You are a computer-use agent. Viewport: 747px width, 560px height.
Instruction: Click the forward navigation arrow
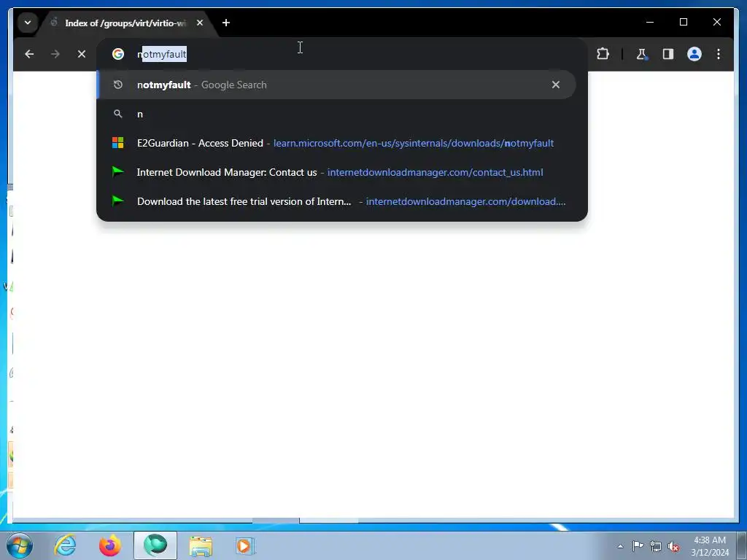coord(55,54)
